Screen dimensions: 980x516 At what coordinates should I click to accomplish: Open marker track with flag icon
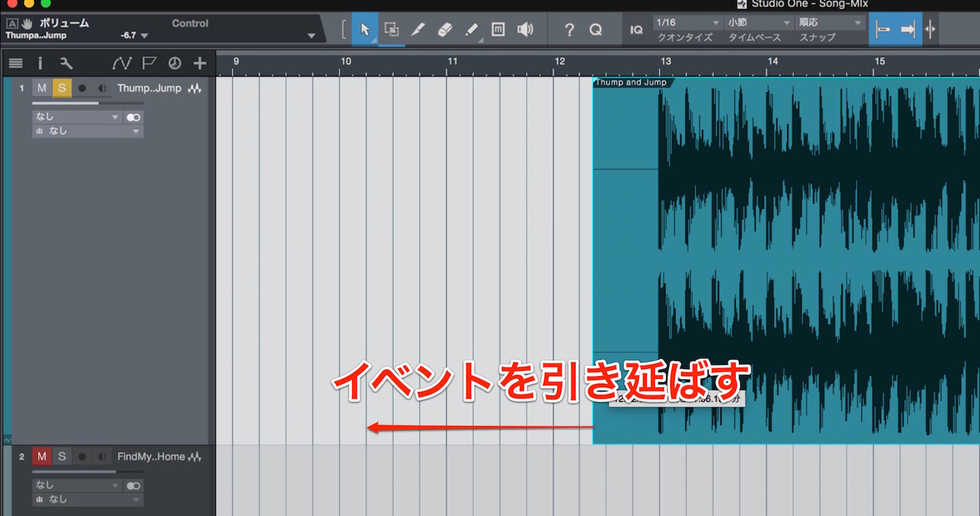[149, 64]
